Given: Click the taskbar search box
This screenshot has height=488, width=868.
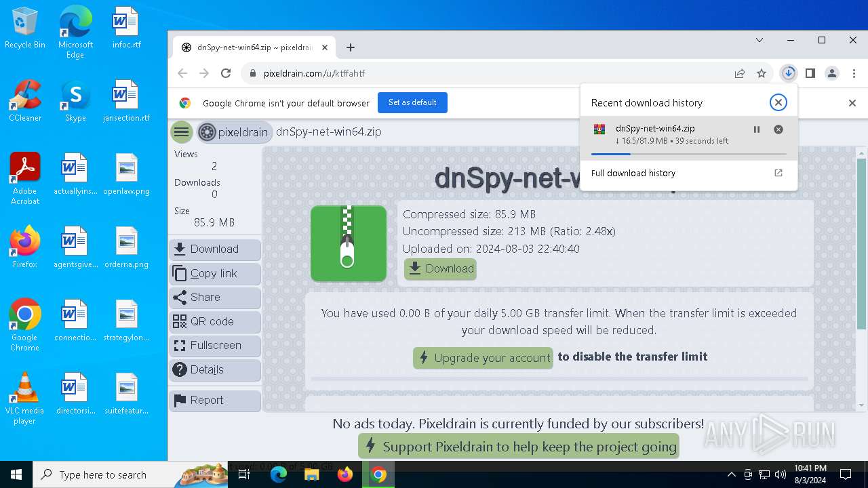Looking at the screenshot, I should click(130, 474).
